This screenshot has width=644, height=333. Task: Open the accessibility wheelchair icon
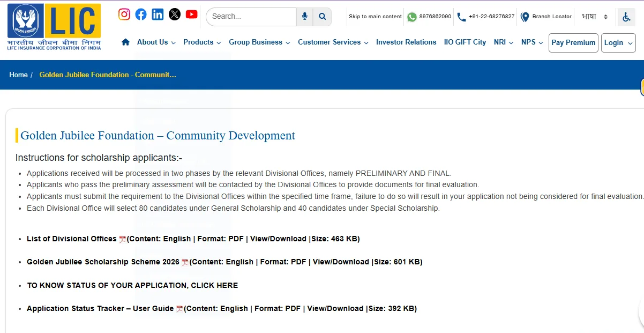pos(626,17)
